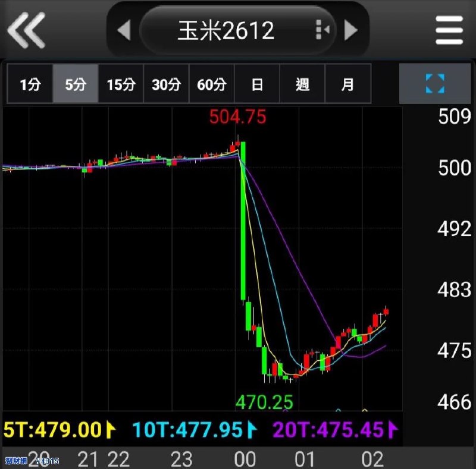Open the hamburger menu
The image size is (476, 469).
(449, 30)
